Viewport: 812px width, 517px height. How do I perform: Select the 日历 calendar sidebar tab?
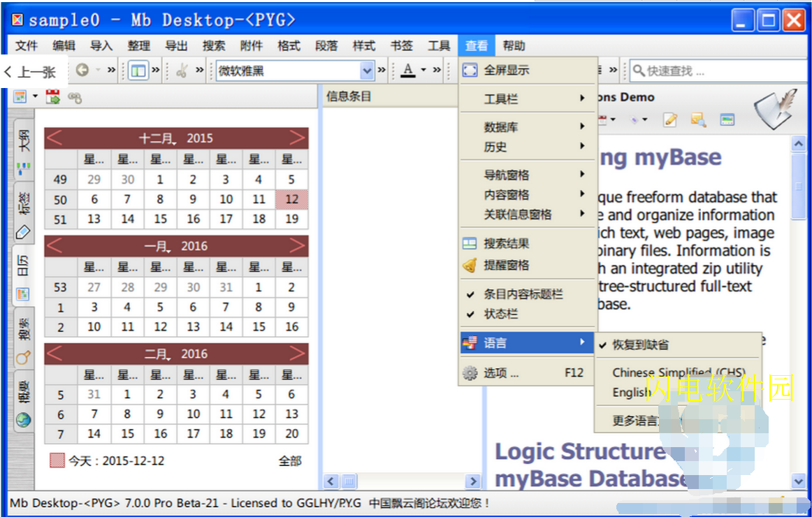pos(23,276)
